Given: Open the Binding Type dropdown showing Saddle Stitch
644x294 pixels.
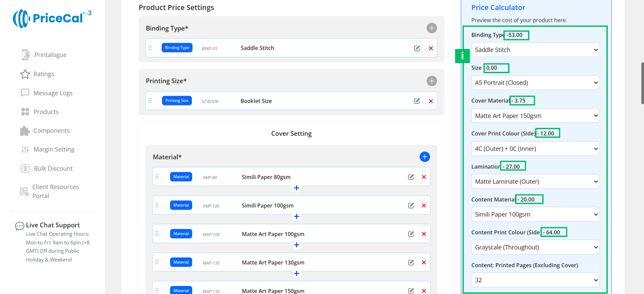Looking at the screenshot, I should [x=535, y=50].
